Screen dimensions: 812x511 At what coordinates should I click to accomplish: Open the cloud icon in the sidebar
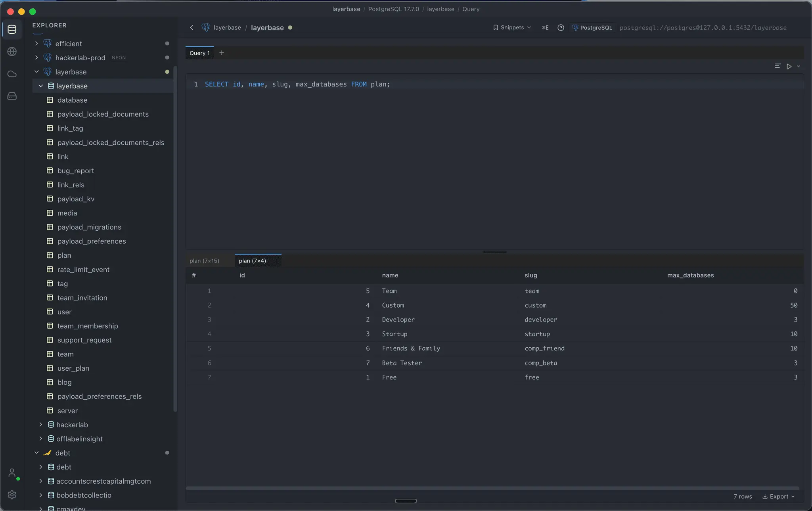click(12, 74)
